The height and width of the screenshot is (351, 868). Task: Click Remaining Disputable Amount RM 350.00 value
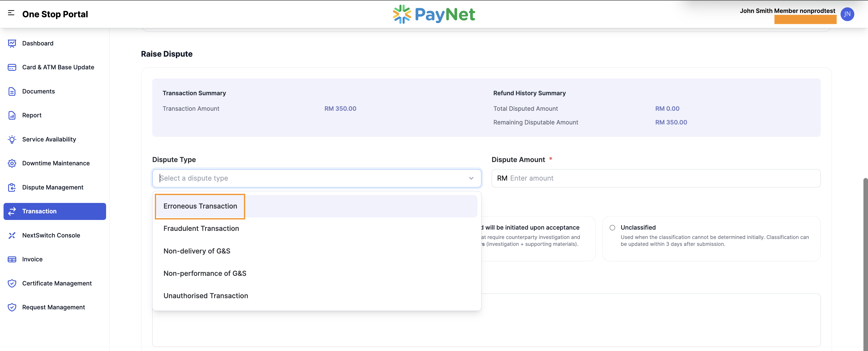coord(671,122)
